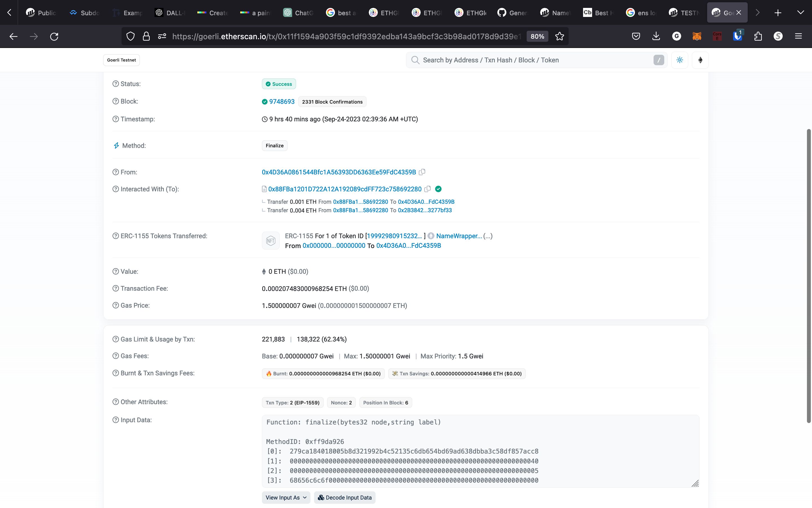Open the Bitwarden shield extension
The height and width of the screenshot is (508, 812).
click(737, 36)
